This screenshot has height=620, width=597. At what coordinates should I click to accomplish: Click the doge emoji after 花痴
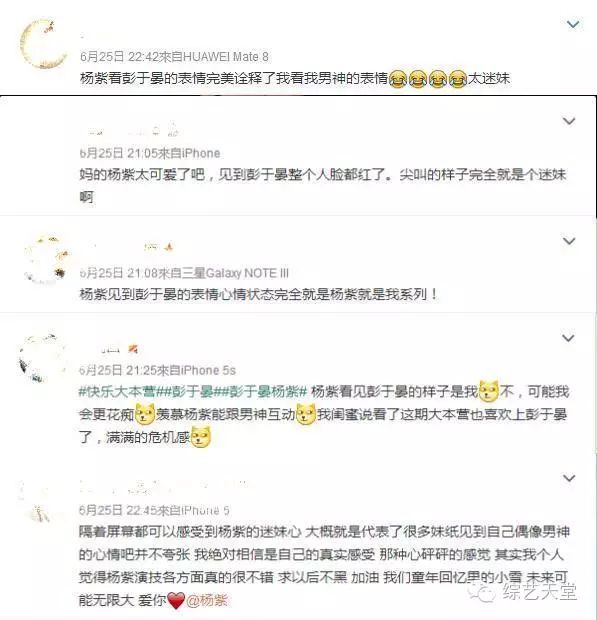click(145, 414)
